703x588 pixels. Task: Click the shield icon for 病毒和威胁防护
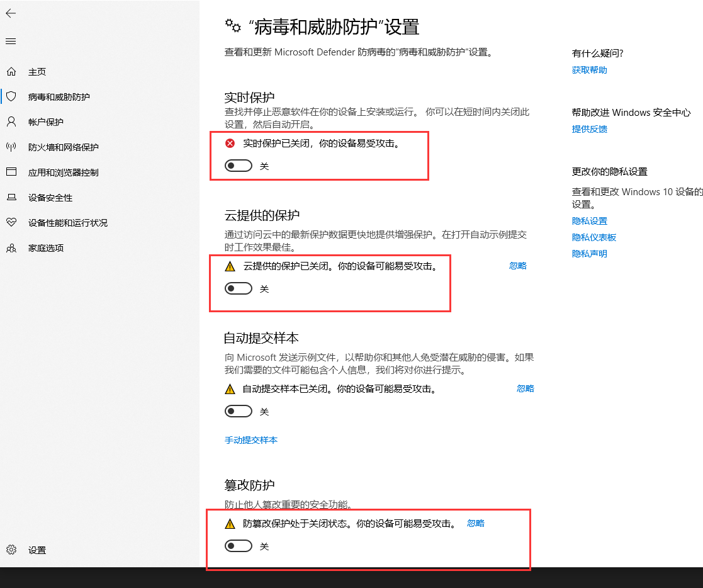(11, 96)
